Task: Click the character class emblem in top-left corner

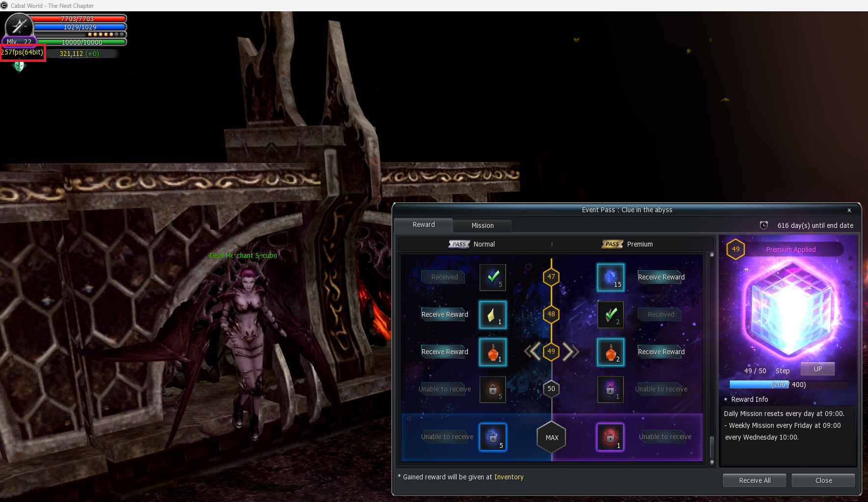Action: 19,26
